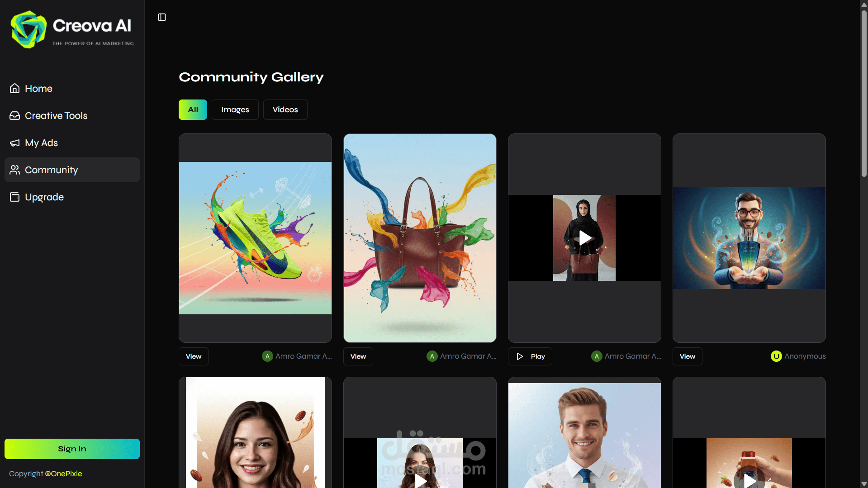This screenshot has width=868, height=488.
Task: Open Upgrade in the sidebar
Action: click(x=72, y=197)
